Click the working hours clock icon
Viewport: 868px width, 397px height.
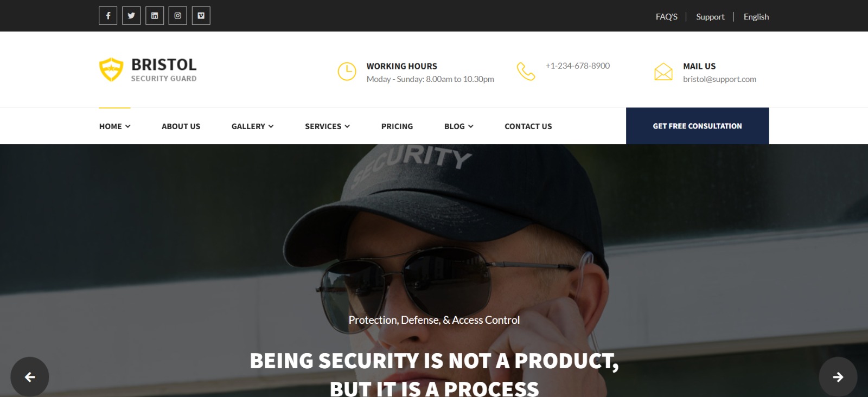[347, 72]
